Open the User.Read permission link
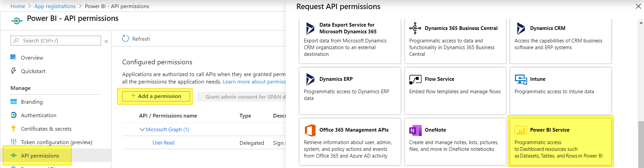 pos(164,143)
